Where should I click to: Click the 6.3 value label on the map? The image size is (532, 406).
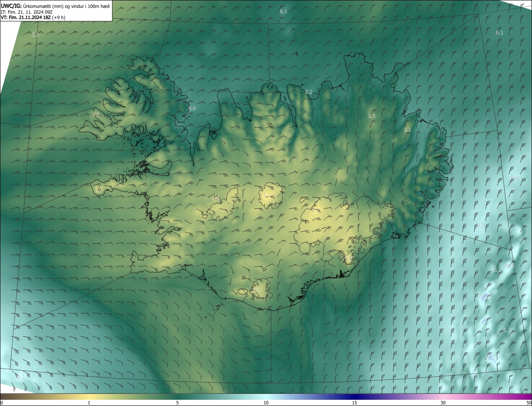click(507, 330)
